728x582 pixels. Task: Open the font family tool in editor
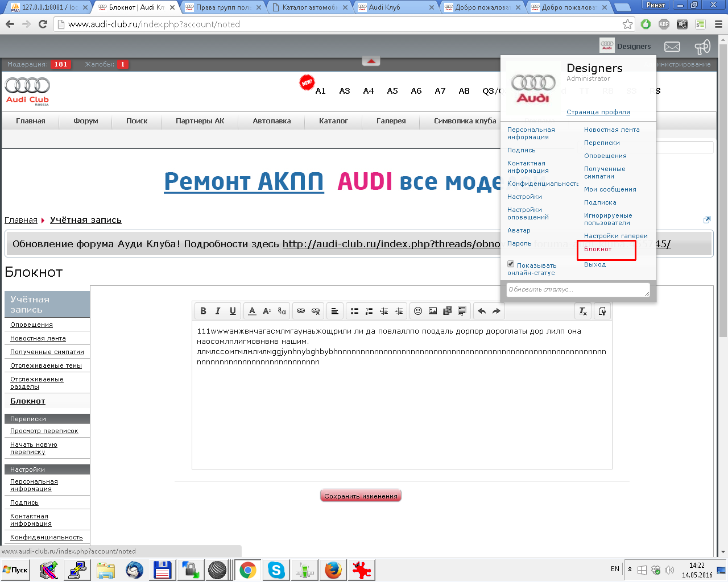tap(282, 311)
